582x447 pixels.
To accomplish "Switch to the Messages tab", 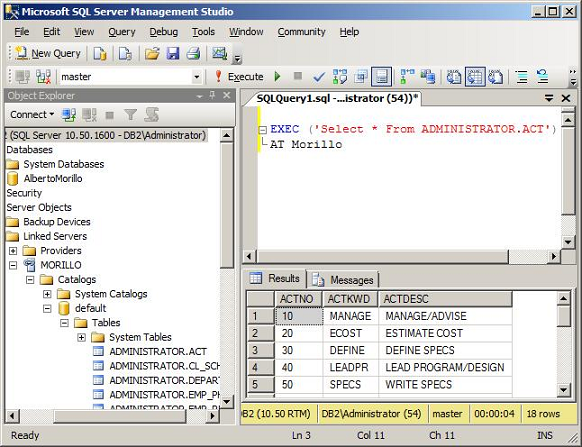I will (343, 280).
